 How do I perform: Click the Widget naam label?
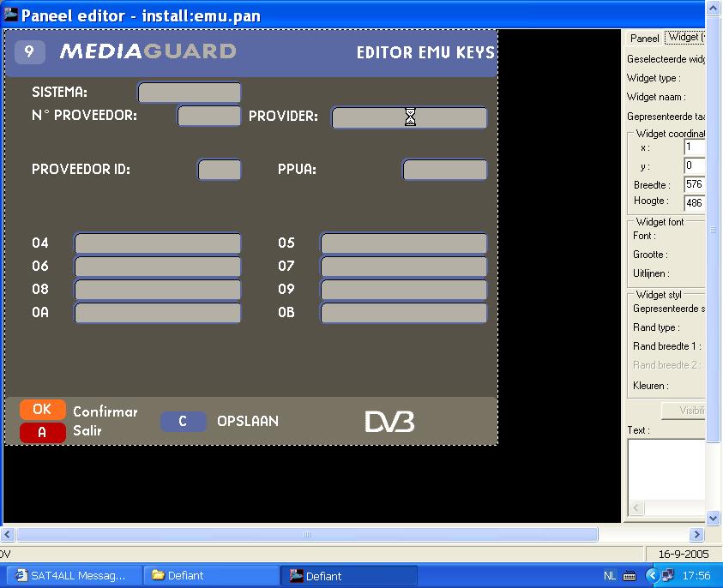pyautogui.click(x=656, y=97)
